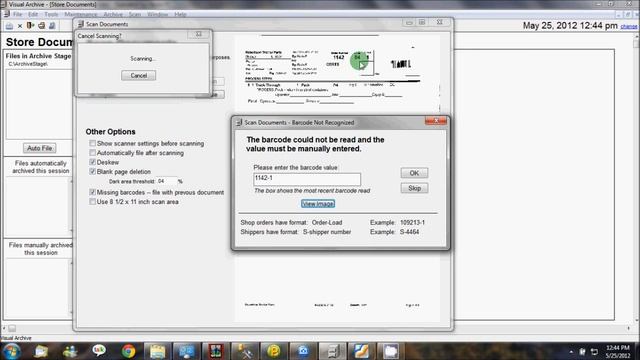The width and height of the screenshot is (640, 360).
Task: Open the Maintenance menu
Action: click(80, 14)
